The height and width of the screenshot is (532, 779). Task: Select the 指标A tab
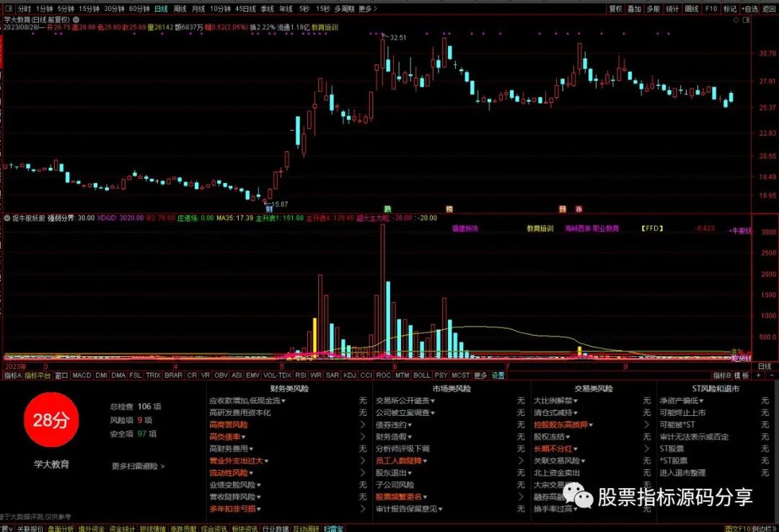pos(13,376)
